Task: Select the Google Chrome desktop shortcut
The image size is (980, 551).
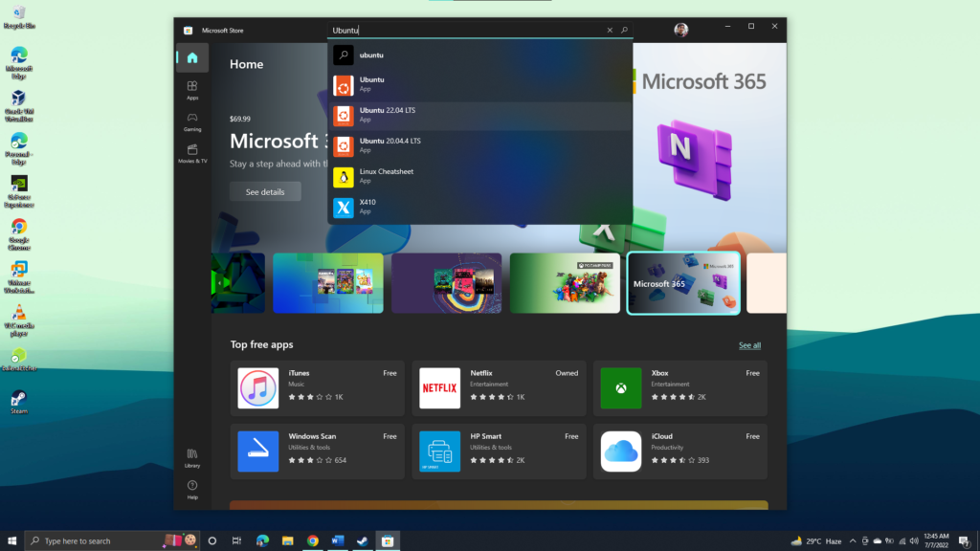Action: pyautogui.click(x=19, y=235)
